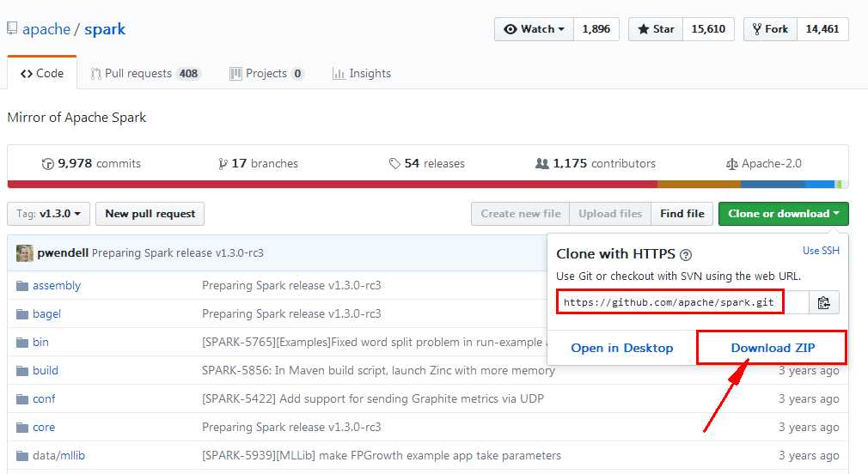Click the New pull request button

[150, 214]
